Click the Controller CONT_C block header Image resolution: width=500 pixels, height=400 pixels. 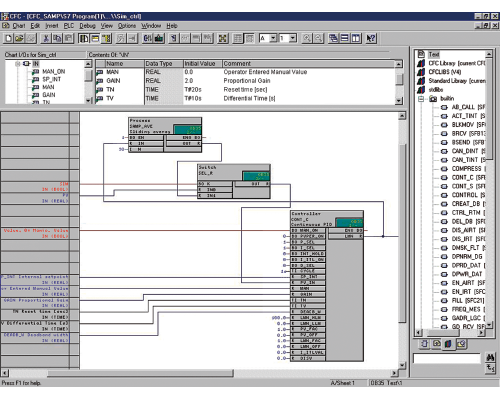click(x=327, y=219)
